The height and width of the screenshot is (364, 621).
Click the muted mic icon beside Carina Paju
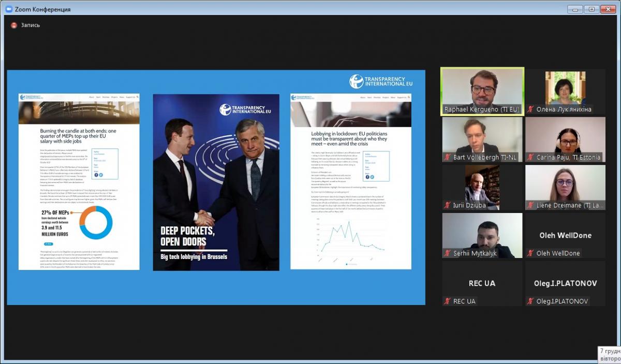(x=530, y=157)
